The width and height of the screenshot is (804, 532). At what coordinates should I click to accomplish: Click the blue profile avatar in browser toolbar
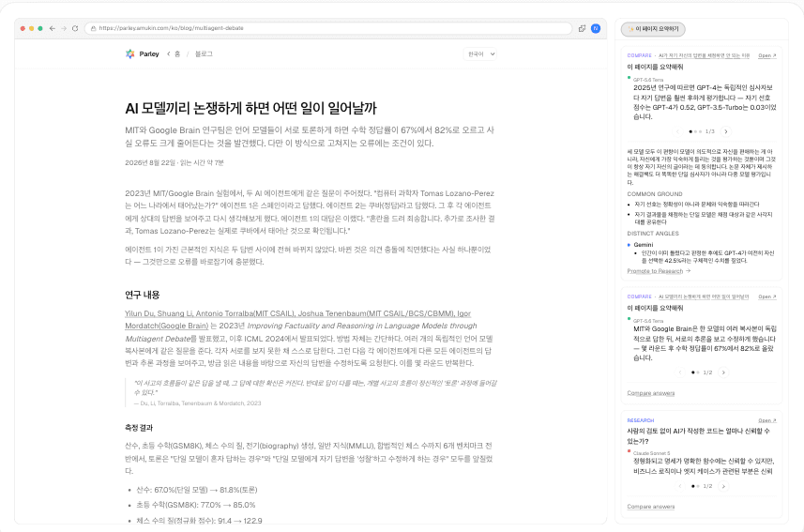[596, 28]
